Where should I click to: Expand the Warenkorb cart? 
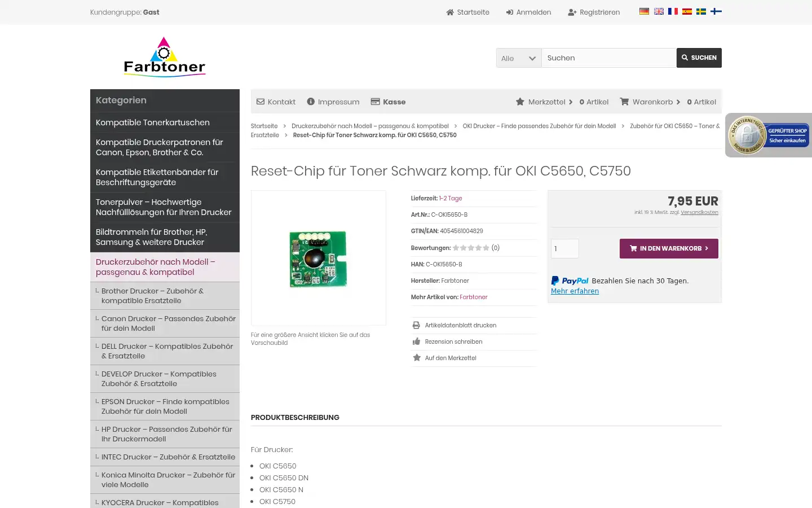650,102
